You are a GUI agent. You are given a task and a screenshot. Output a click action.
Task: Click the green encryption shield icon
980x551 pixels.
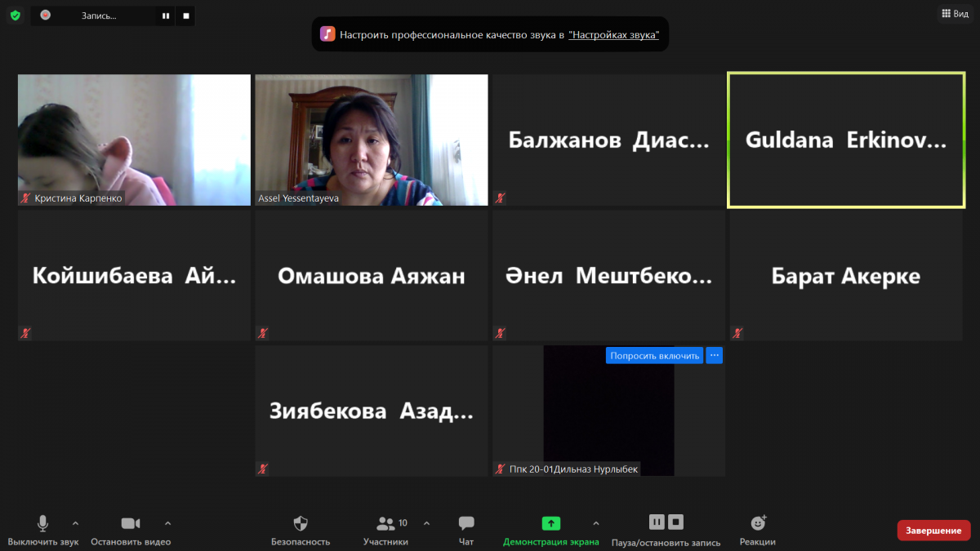pos(15,15)
